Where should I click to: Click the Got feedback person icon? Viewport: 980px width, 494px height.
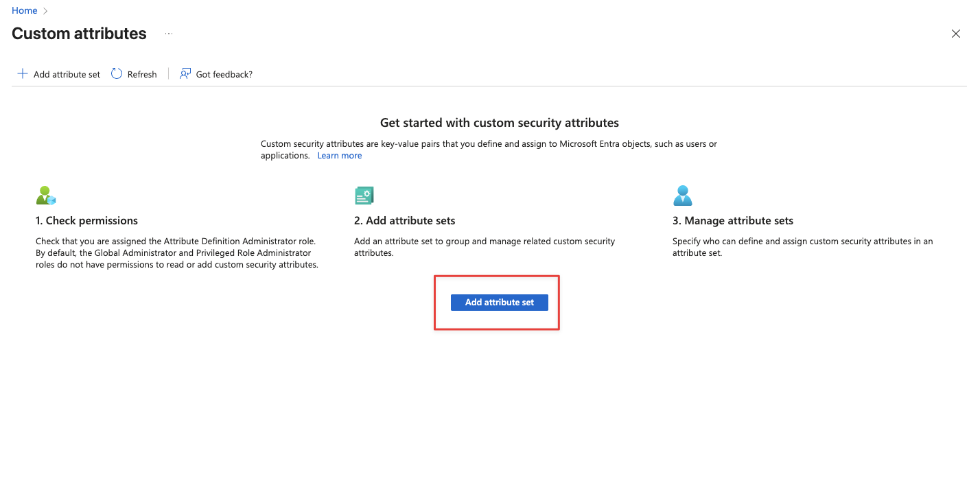tap(185, 73)
